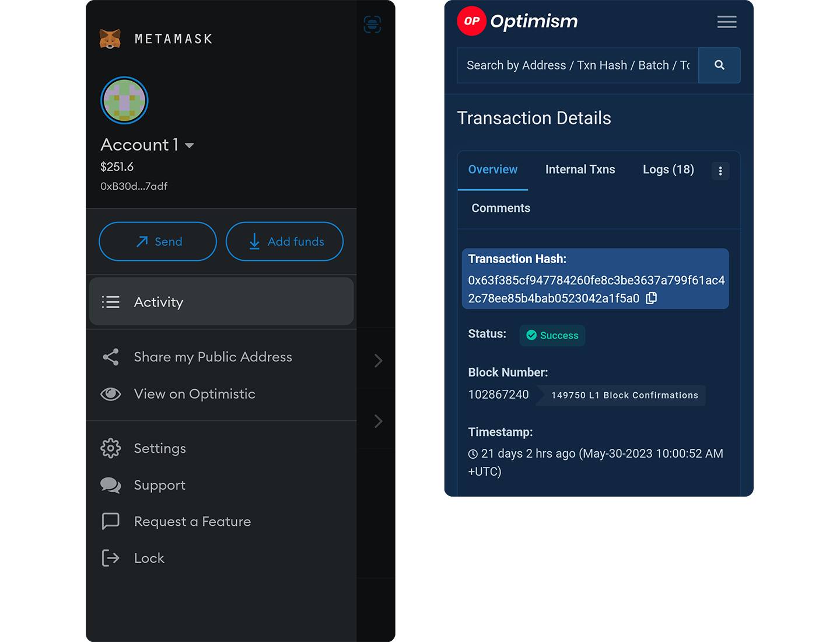Click the Activity list icon

coord(110,302)
